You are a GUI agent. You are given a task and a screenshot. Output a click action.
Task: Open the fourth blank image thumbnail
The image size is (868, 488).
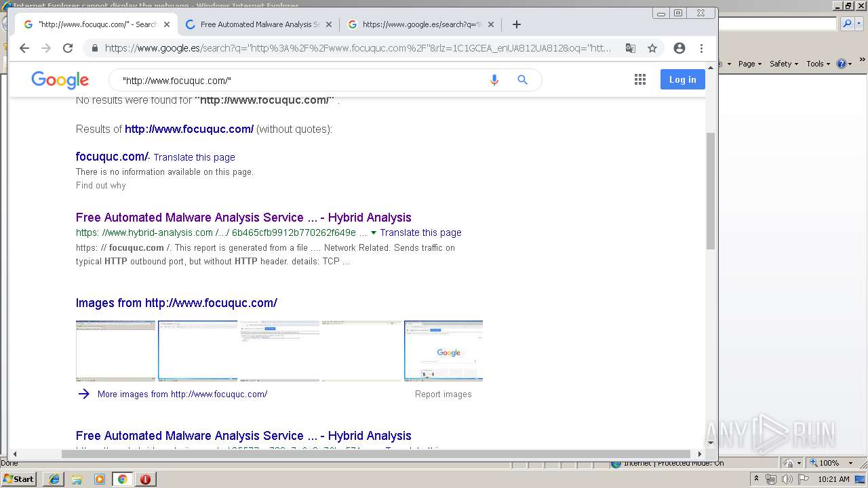[361, 350]
